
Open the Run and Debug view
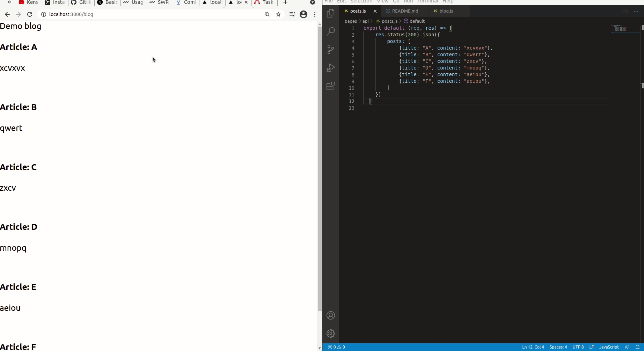pyautogui.click(x=330, y=67)
